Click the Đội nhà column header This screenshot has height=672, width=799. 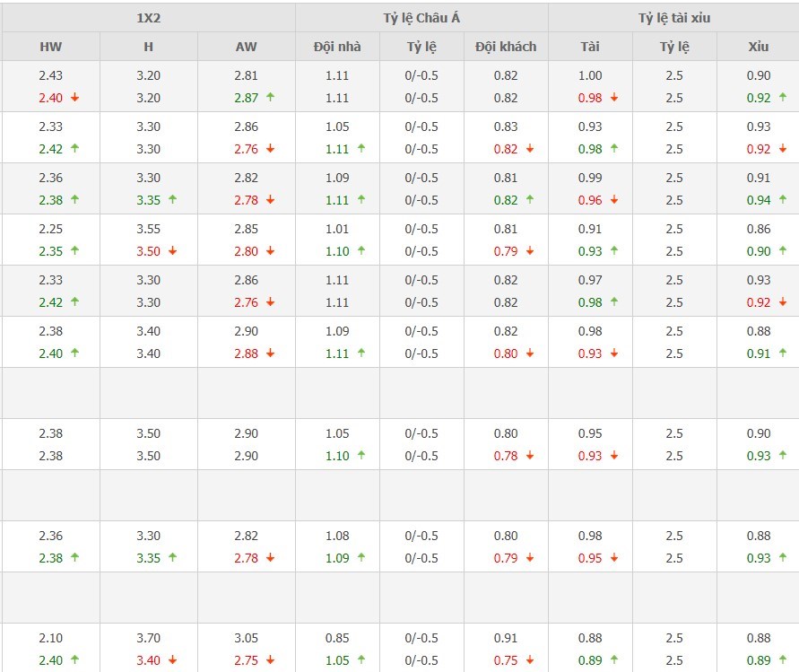click(x=337, y=47)
